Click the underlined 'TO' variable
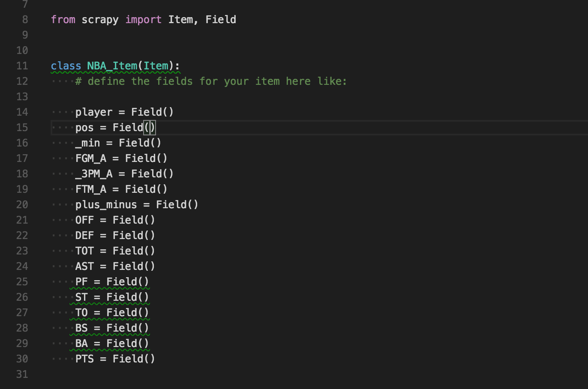The height and width of the screenshot is (389, 588). 81,313
